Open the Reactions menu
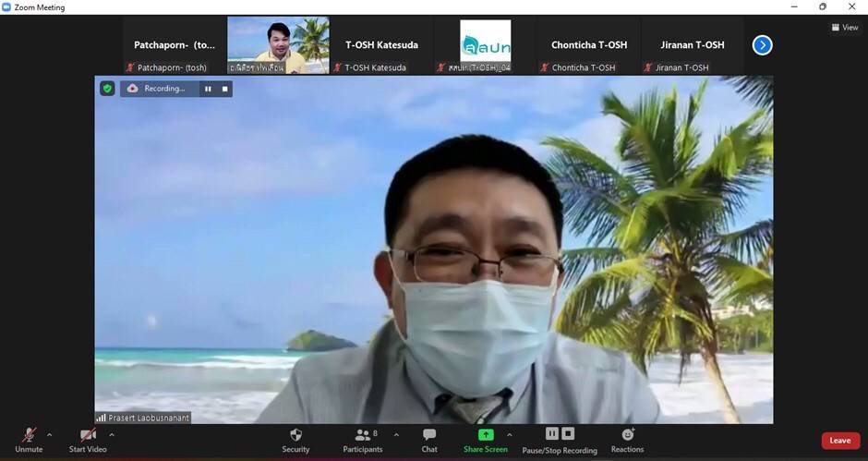 [627, 439]
